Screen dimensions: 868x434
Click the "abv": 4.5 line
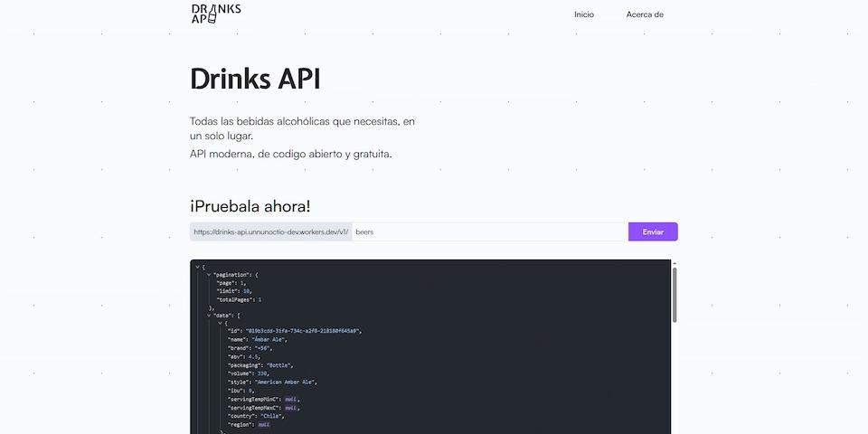[x=244, y=356]
